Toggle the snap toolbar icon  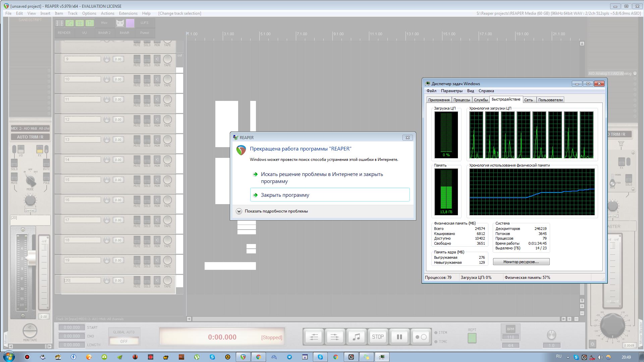pyautogui.click(x=90, y=23)
